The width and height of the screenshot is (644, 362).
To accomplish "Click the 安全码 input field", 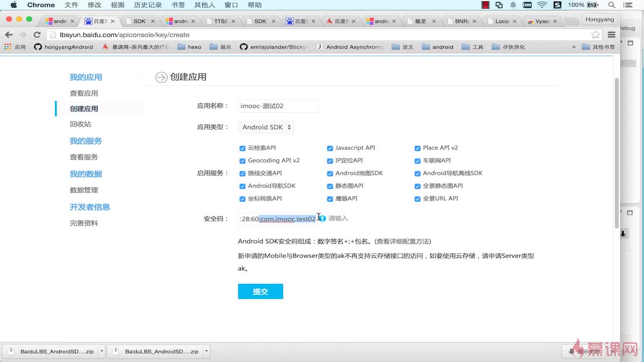I will click(x=278, y=218).
